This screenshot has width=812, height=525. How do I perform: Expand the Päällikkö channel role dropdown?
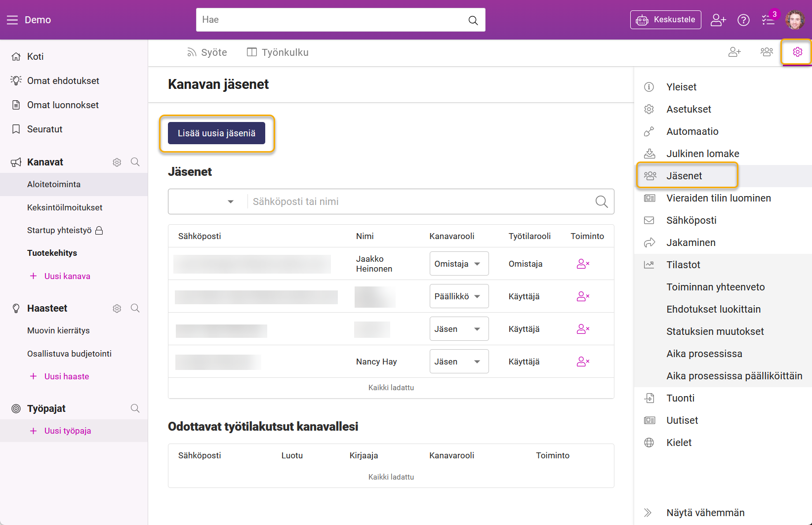[459, 296]
